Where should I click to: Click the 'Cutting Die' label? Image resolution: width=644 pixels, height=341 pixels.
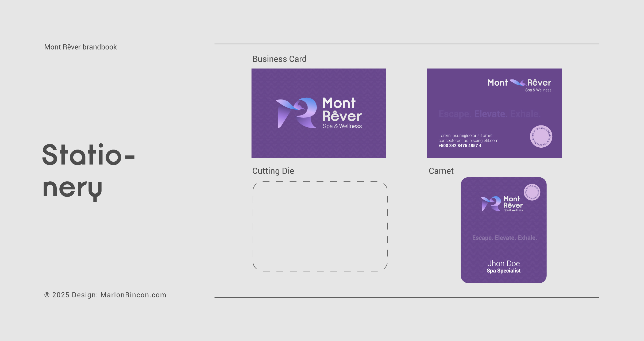click(x=273, y=171)
